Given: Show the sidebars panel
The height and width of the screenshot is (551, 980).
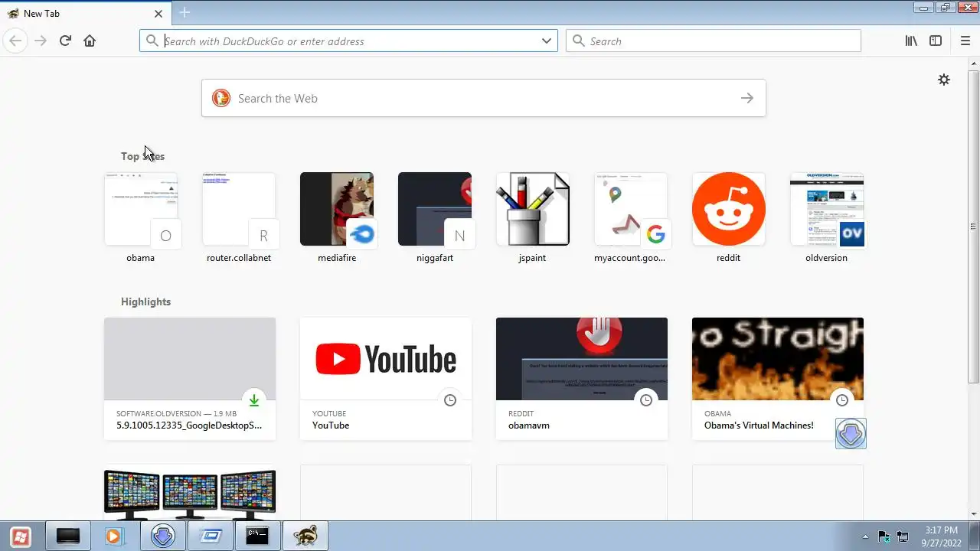Looking at the screenshot, I should 936,41.
